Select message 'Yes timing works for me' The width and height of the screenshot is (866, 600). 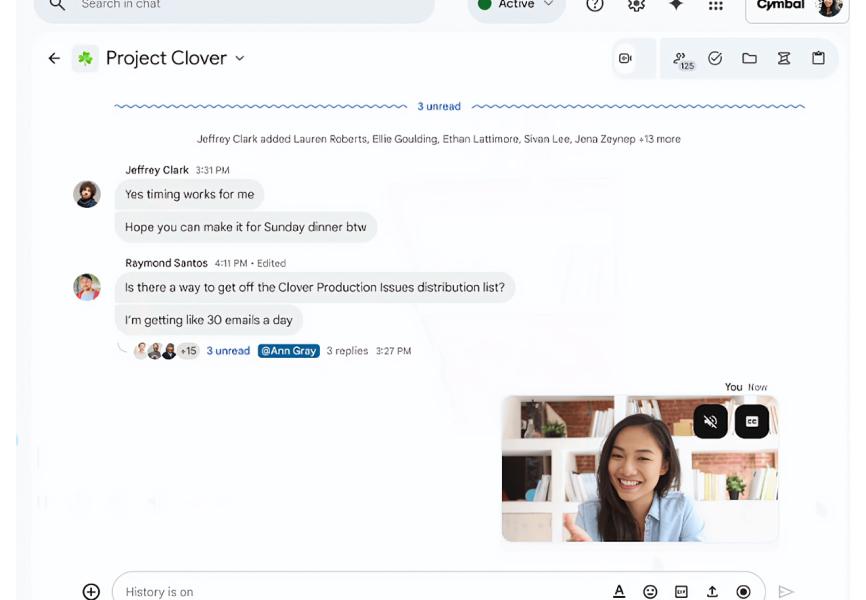pyautogui.click(x=189, y=194)
